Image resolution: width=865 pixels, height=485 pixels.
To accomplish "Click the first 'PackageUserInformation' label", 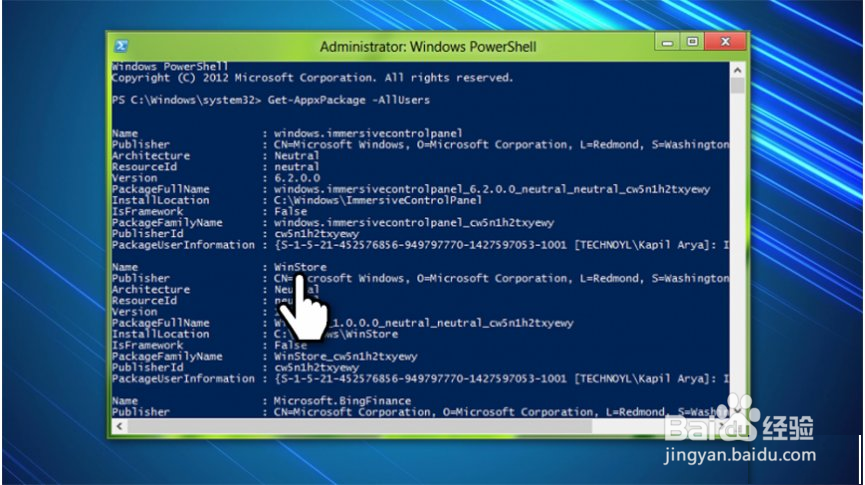I will pos(183,245).
